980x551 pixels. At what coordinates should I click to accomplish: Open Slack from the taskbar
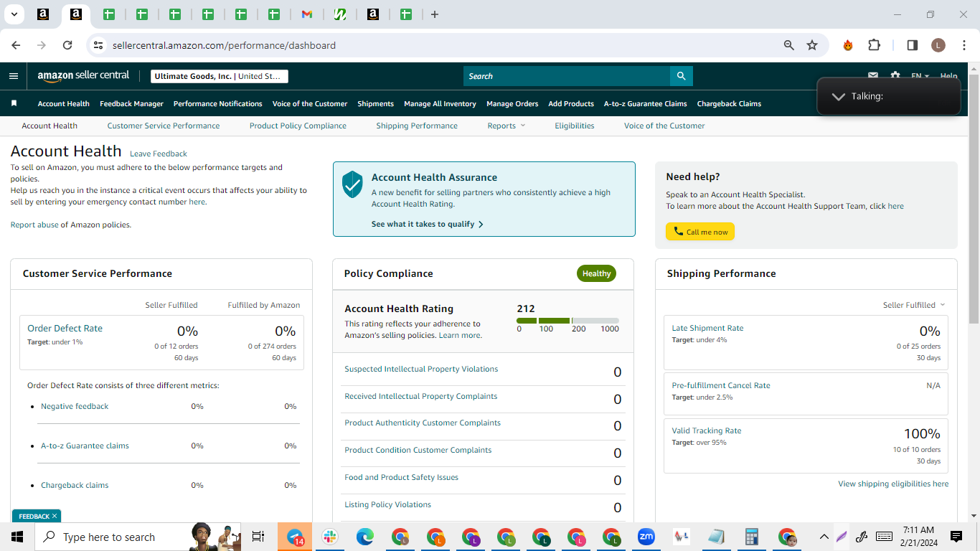(330, 537)
